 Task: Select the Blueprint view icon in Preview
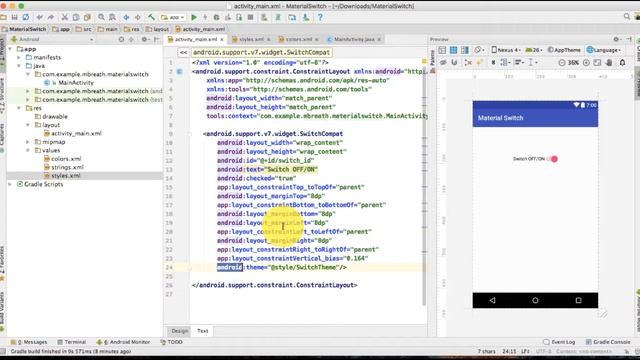tap(453, 50)
